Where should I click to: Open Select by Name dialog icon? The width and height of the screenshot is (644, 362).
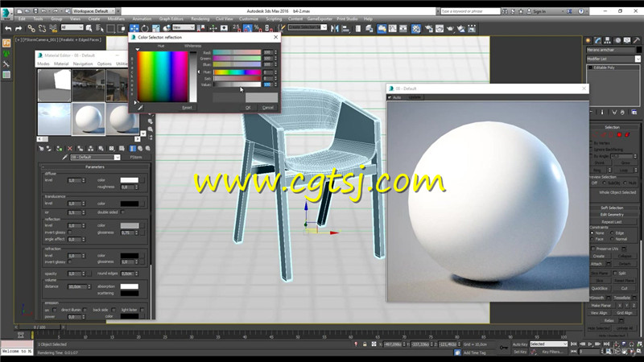[99, 28]
